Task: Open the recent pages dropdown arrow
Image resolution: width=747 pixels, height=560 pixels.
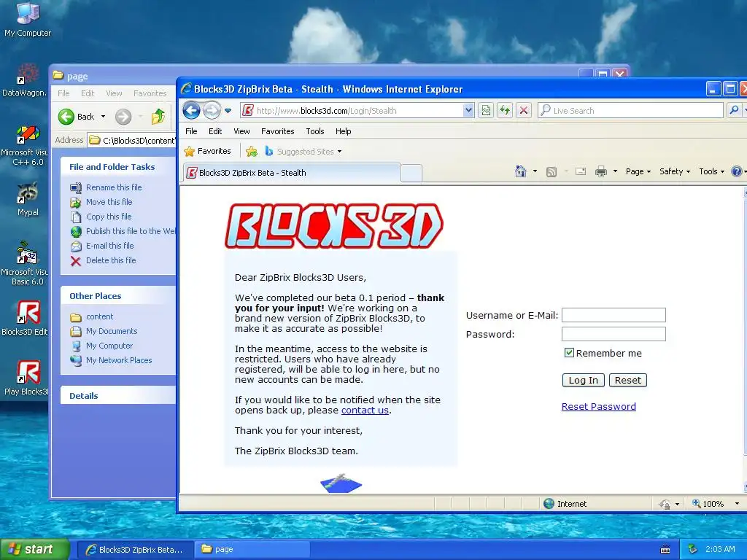Action: (x=228, y=111)
